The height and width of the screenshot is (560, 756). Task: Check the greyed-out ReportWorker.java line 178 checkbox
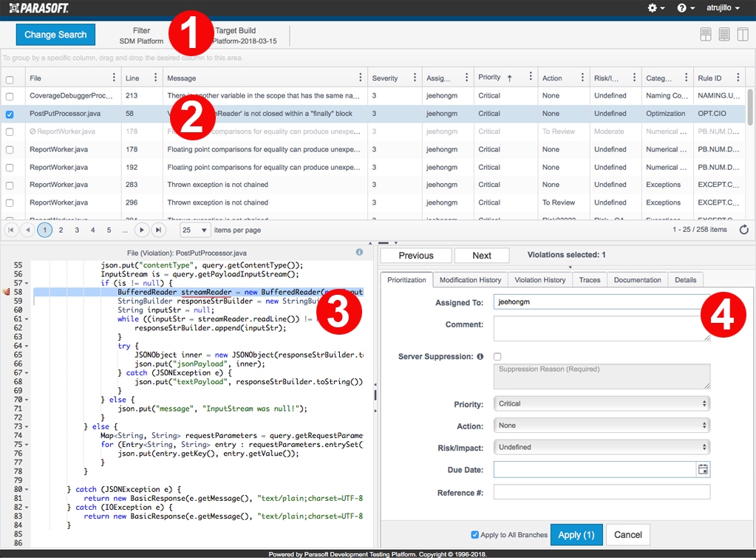10,132
